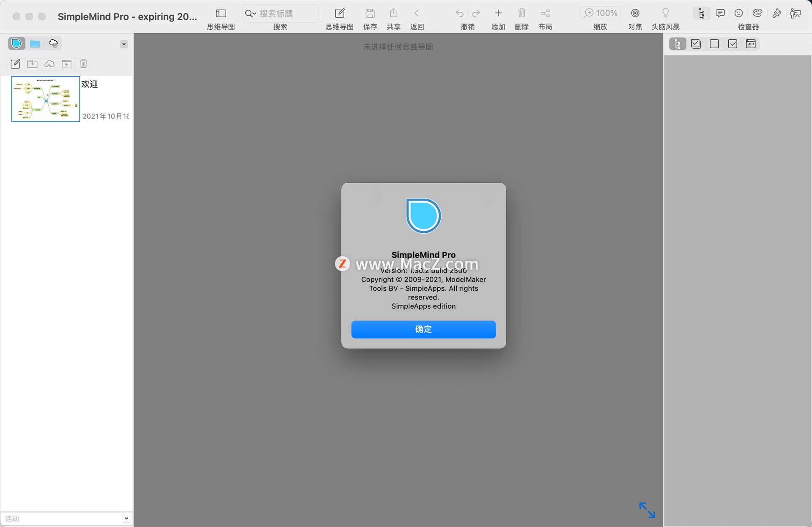Select the 欢迎 mind map thumbnail
This screenshot has height=527, width=812.
tap(46, 99)
